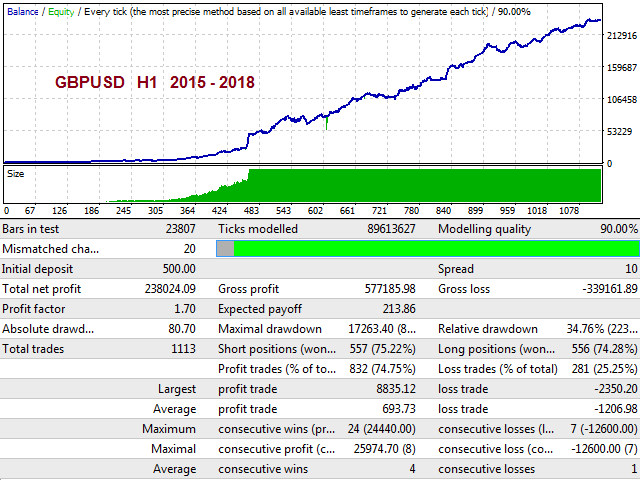The image size is (640, 480).
Task: Click the 212916 axis value
Action: (x=622, y=36)
